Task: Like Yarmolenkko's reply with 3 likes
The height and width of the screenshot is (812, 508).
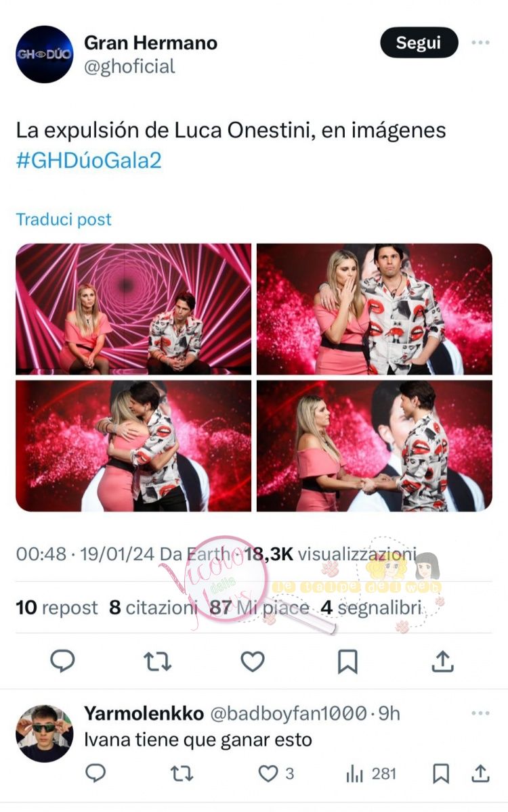Action: click(x=277, y=773)
